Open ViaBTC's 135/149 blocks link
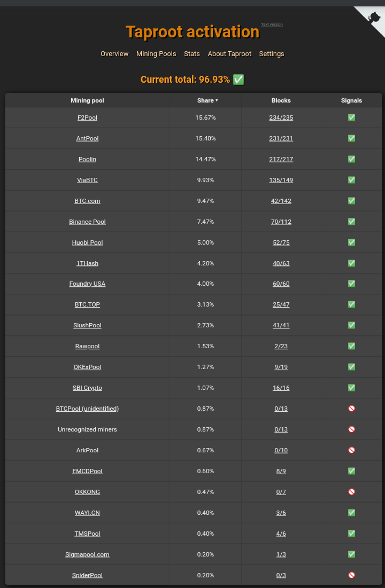 tap(281, 180)
